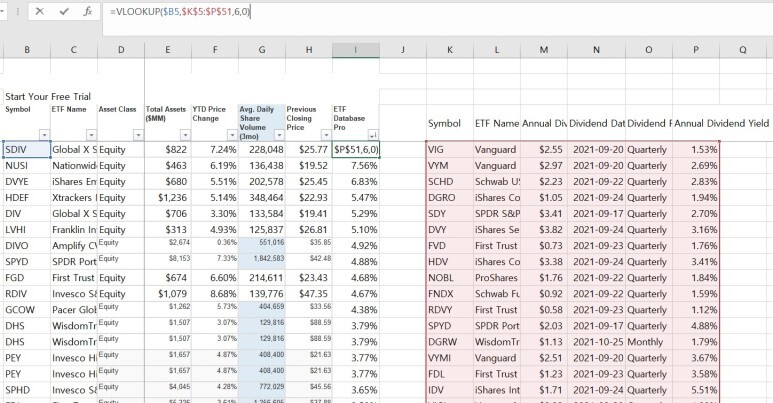773x403 pixels.
Task: Click the cell being edited showing $P$51,6,0)
Action: tap(356, 149)
